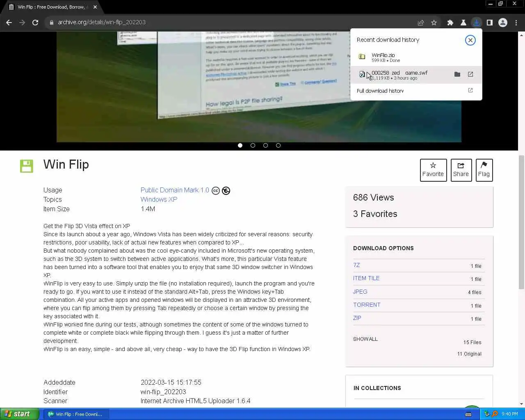The width and height of the screenshot is (525, 420).
Task: Open the share page icon in address bar
Action: [x=421, y=23]
